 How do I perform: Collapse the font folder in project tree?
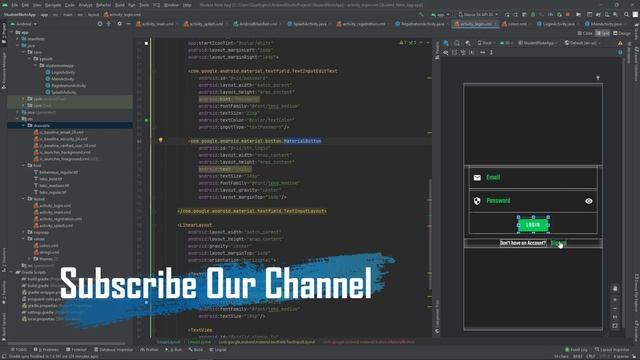tap(24, 165)
